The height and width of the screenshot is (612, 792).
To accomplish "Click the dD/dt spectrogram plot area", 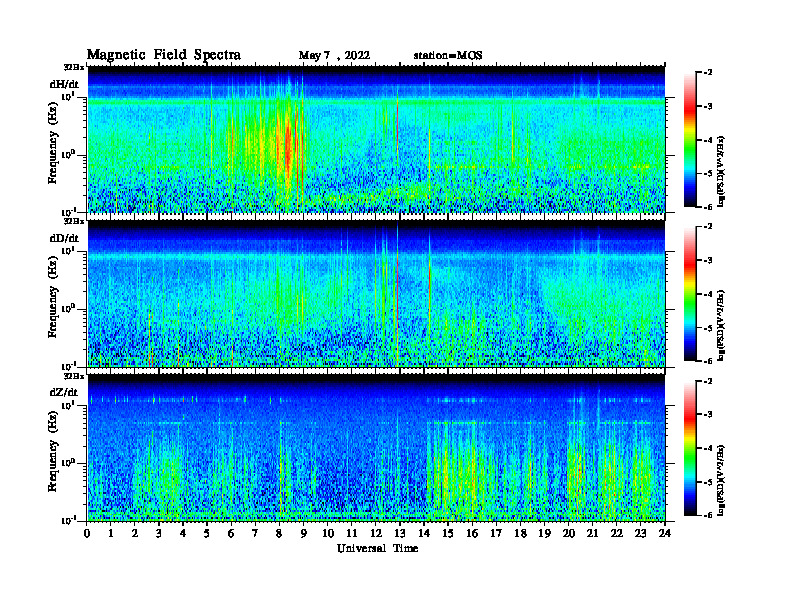I will click(x=376, y=293).
